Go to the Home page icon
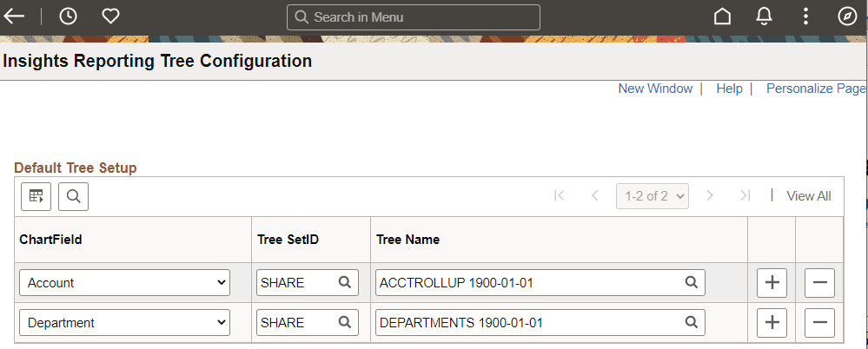Screen dimensions: 868x349 click(x=722, y=16)
